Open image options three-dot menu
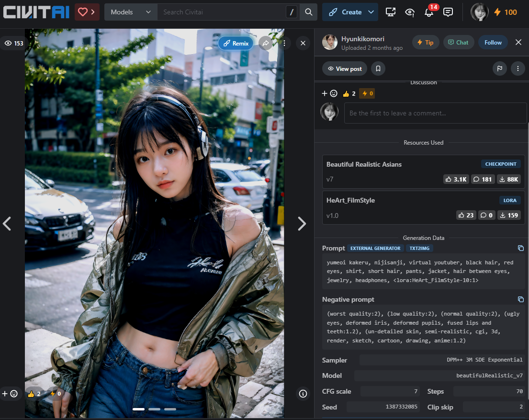 click(284, 43)
